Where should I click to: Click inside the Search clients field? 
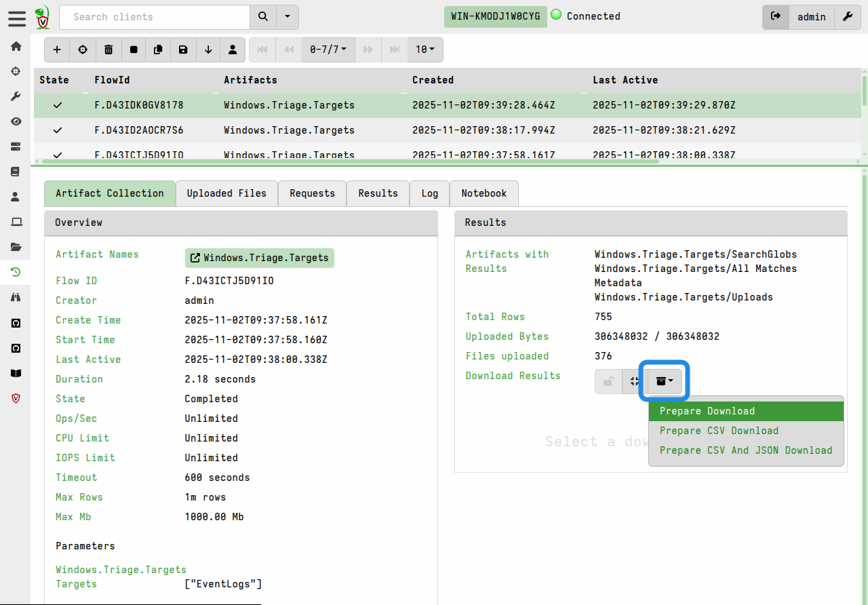click(155, 17)
